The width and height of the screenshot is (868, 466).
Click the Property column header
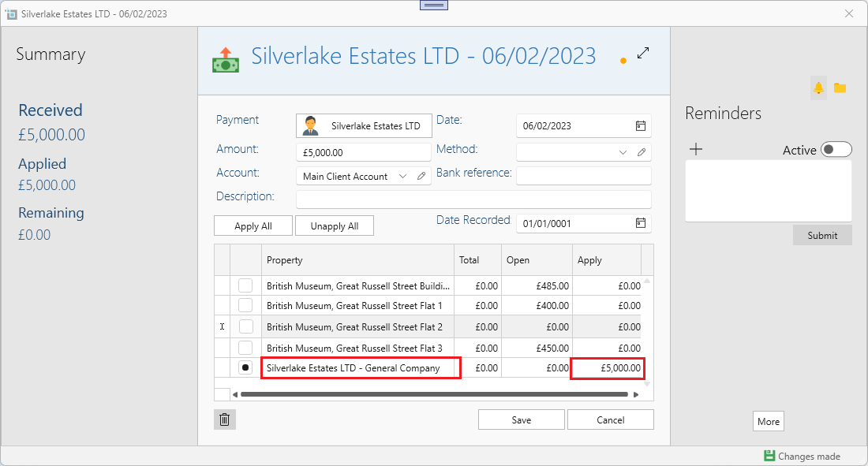point(357,260)
